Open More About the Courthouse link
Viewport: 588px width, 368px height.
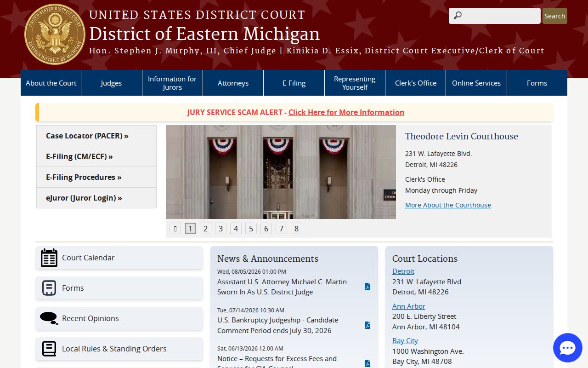coord(448,205)
